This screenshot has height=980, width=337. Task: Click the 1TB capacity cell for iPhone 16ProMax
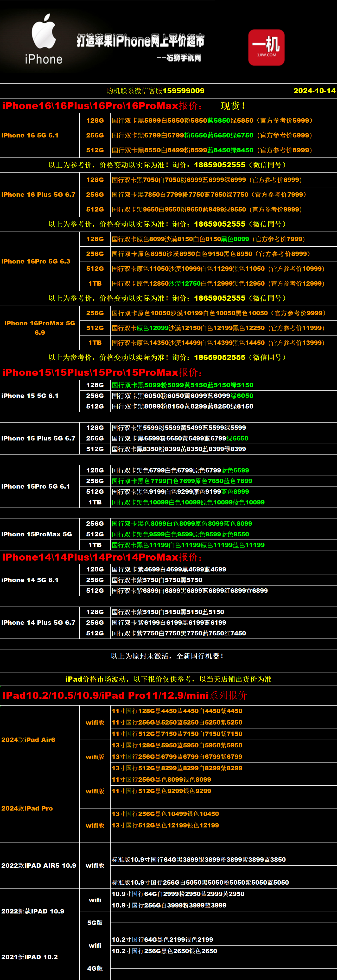click(x=95, y=343)
